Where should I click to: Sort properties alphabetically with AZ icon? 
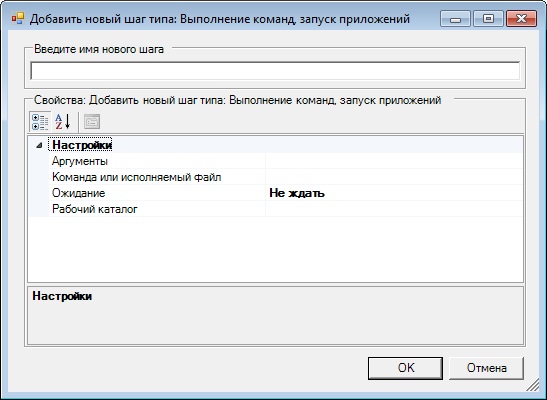(x=63, y=122)
